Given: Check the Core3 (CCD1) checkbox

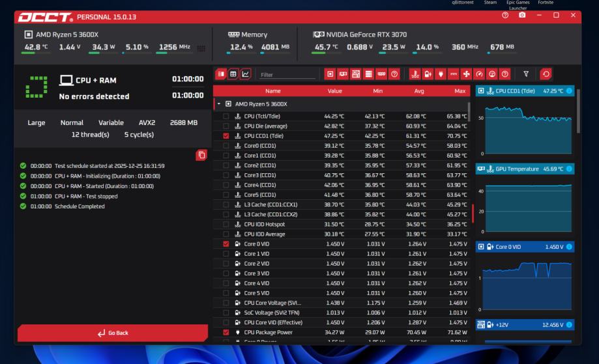Looking at the screenshot, I should [226, 175].
